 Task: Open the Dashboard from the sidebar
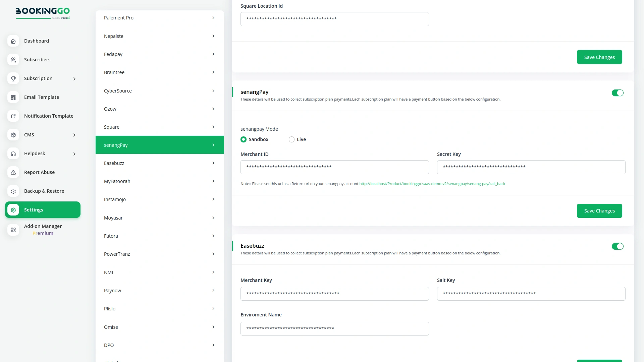click(x=13, y=41)
